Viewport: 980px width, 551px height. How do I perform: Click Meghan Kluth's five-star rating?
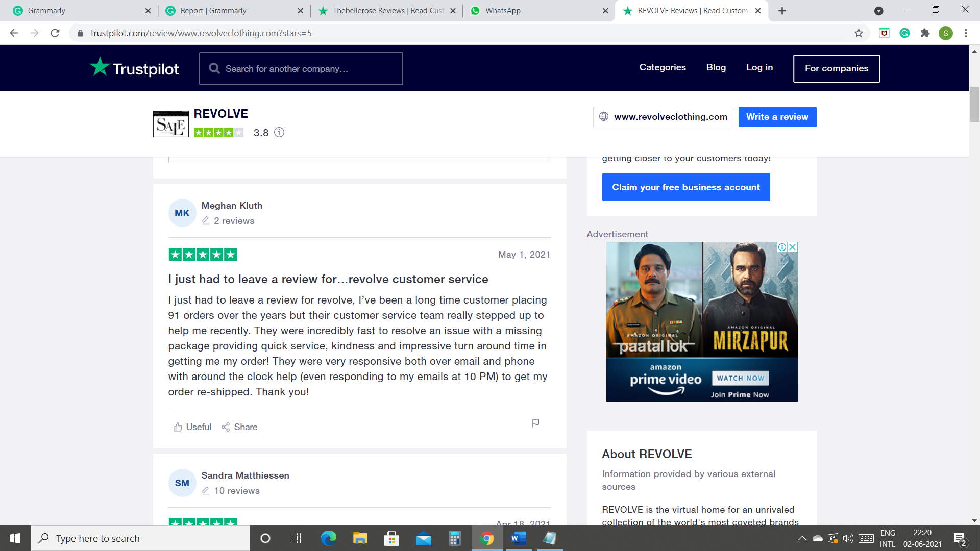pos(203,255)
